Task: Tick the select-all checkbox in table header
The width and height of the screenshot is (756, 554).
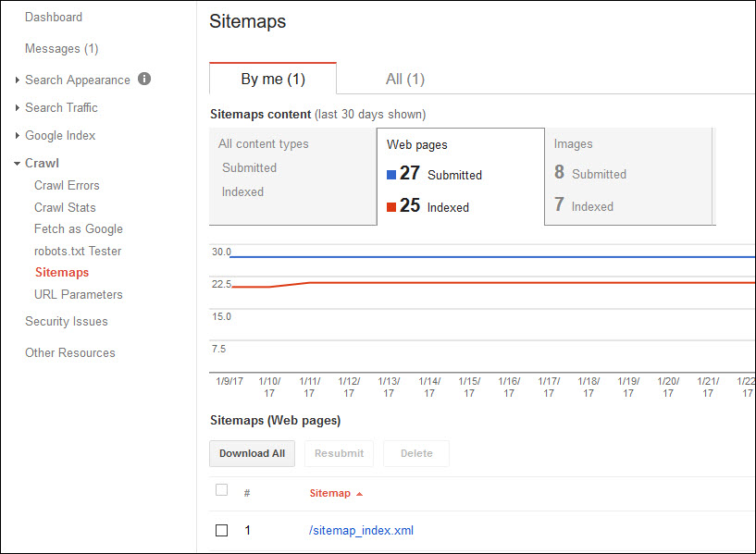Action: pyautogui.click(x=221, y=490)
